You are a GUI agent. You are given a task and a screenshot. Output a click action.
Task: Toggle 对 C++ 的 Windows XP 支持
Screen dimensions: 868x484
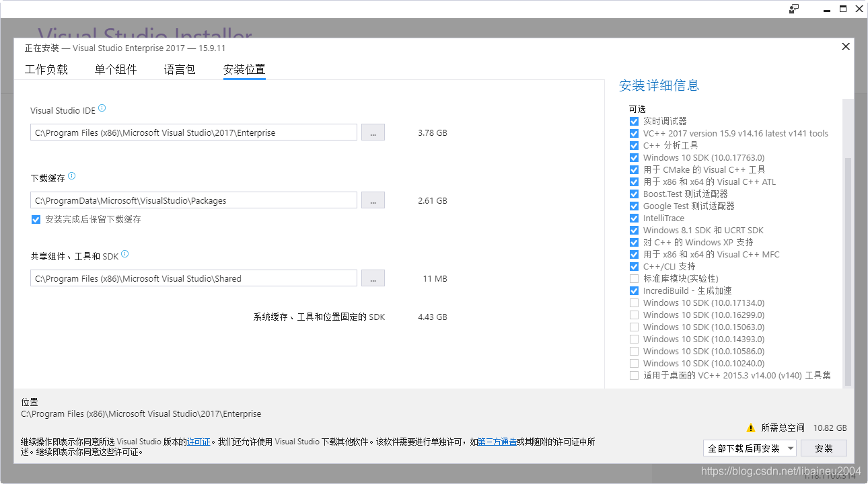634,242
